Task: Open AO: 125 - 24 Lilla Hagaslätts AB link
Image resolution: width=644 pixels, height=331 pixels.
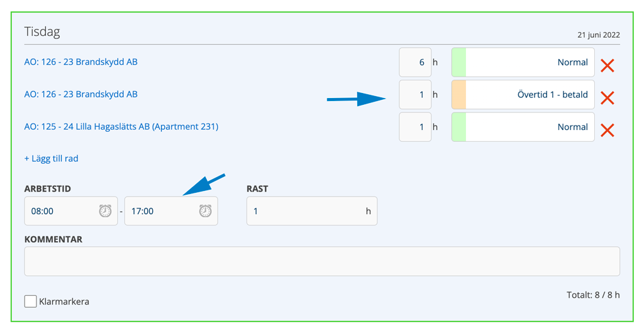Action: click(121, 127)
